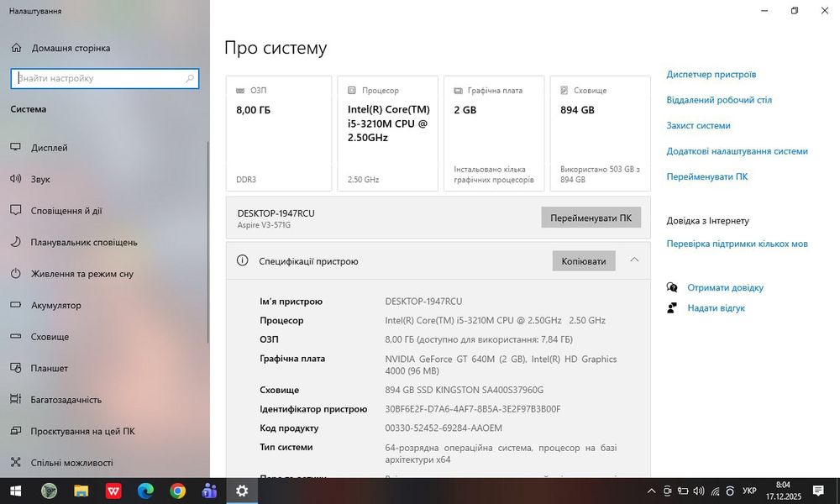Open Microsoft Edge from the taskbar
840x504 pixels.
[x=145, y=491]
